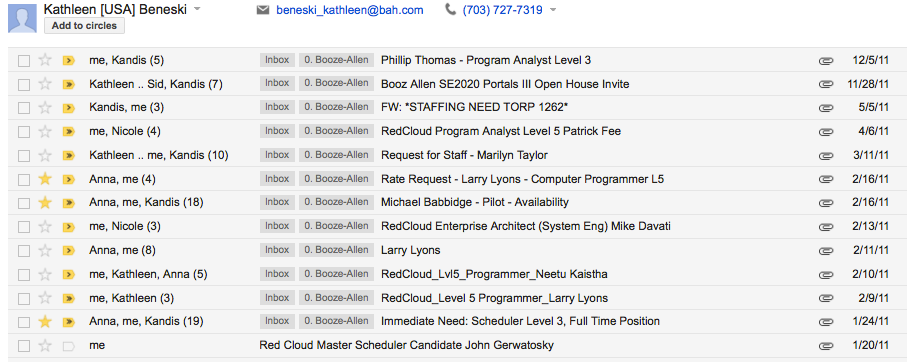Open email Michael Babbidge - Pilot - Availability
This screenshot has height=362, width=907.
pyautogui.click(x=475, y=202)
